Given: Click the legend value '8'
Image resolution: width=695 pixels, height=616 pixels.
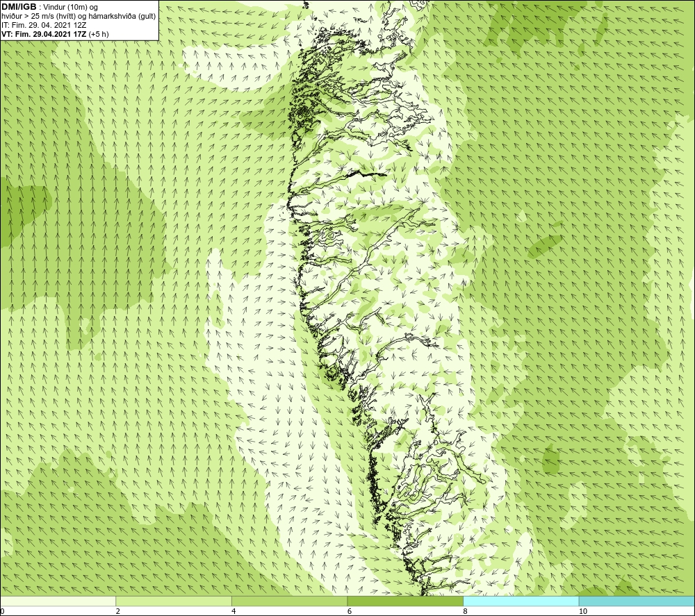Looking at the screenshot, I should pyautogui.click(x=466, y=612).
